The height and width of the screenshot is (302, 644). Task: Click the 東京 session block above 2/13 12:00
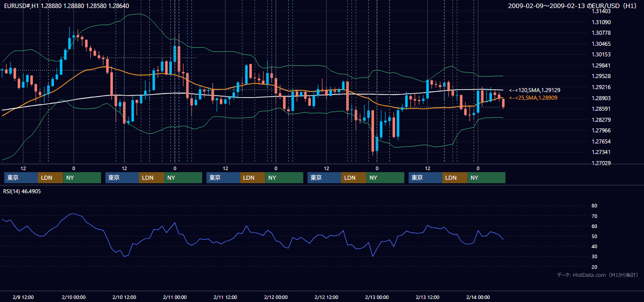426,178
